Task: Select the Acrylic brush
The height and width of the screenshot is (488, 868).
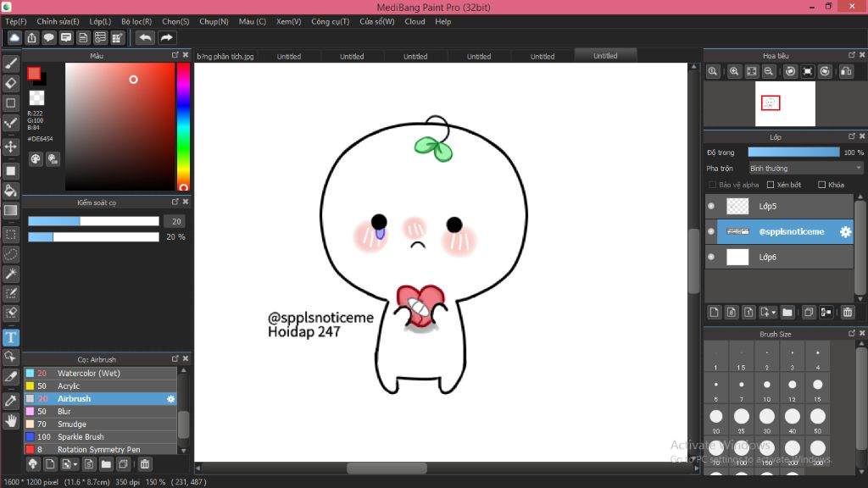Action: (x=100, y=385)
